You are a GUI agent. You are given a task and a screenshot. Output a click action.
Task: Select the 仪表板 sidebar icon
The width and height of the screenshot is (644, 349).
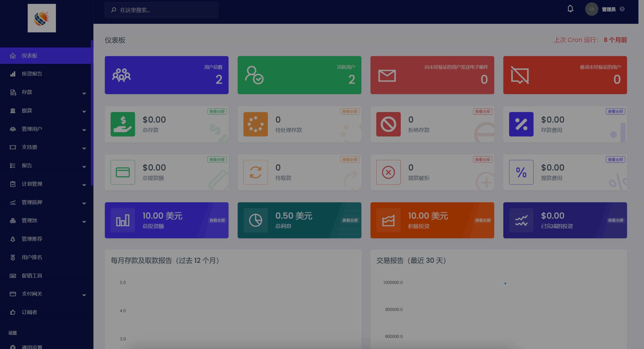12,56
